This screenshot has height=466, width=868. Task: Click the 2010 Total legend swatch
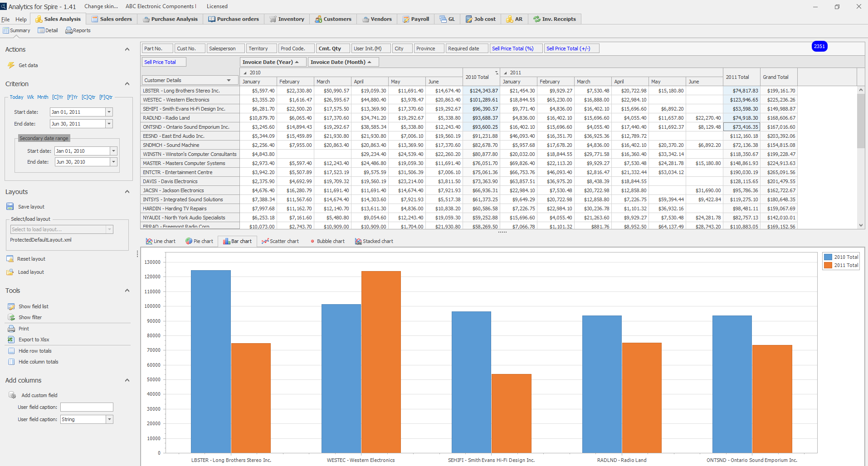click(828, 257)
